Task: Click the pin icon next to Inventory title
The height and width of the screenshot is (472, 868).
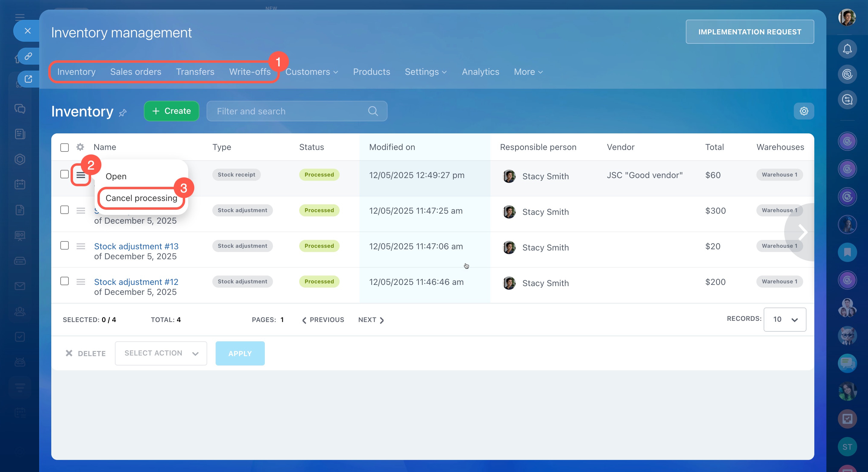Action: pos(123,113)
